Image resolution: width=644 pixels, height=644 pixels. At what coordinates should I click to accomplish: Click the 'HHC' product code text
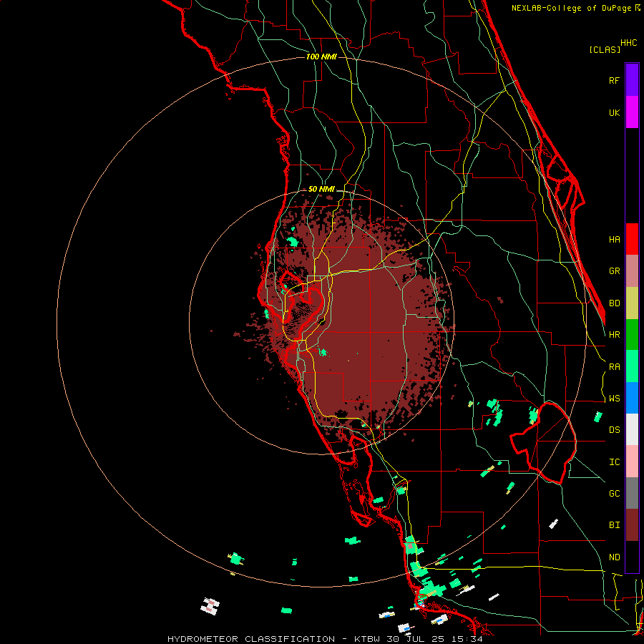click(x=628, y=43)
